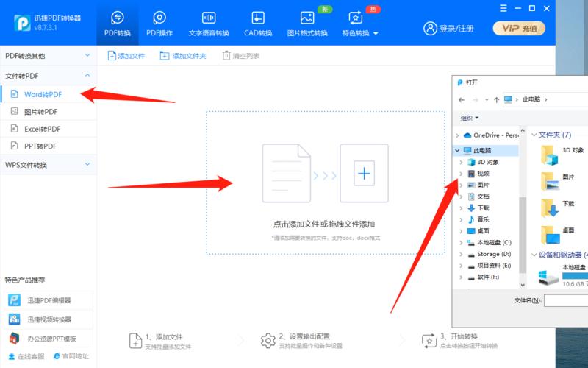Screen dimensions: 588x368
Task: Select 项目资料 (E:) in navigation tree
Action: [494, 266]
